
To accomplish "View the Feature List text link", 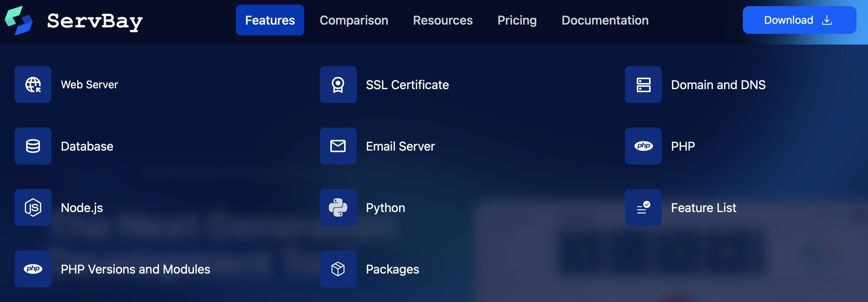I will coord(704,207).
